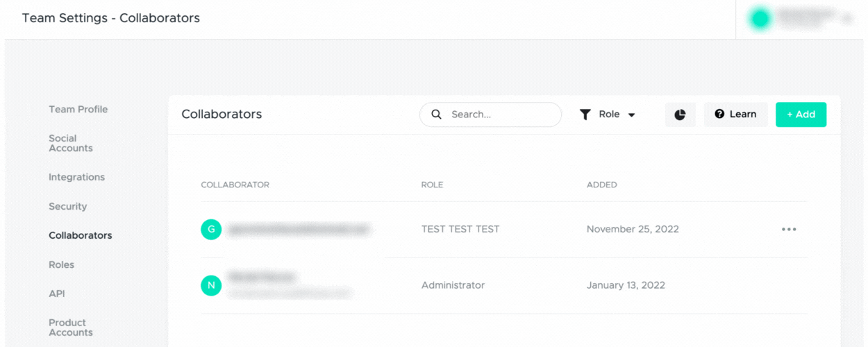868x347 pixels.
Task: Click the Learn button
Action: tap(736, 115)
